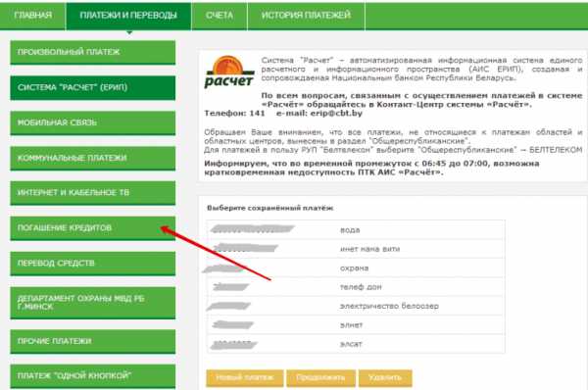Click the Новый платеж button

pyautogui.click(x=244, y=377)
